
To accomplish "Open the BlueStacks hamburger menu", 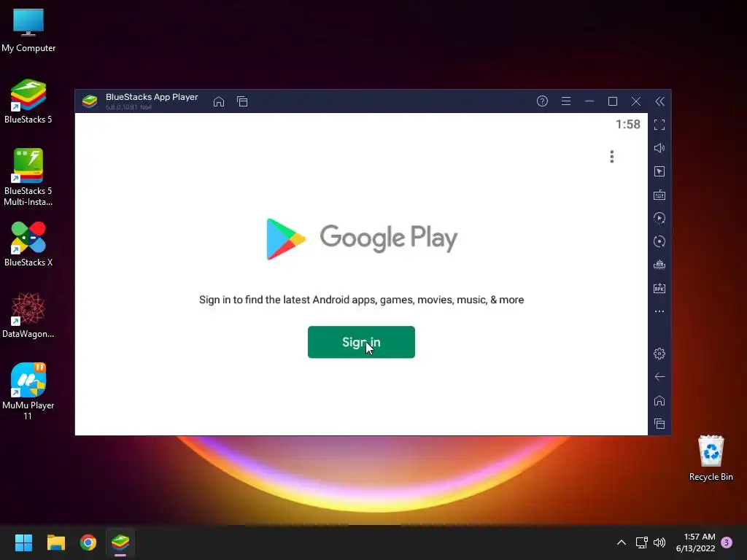I will pos(566,101).
